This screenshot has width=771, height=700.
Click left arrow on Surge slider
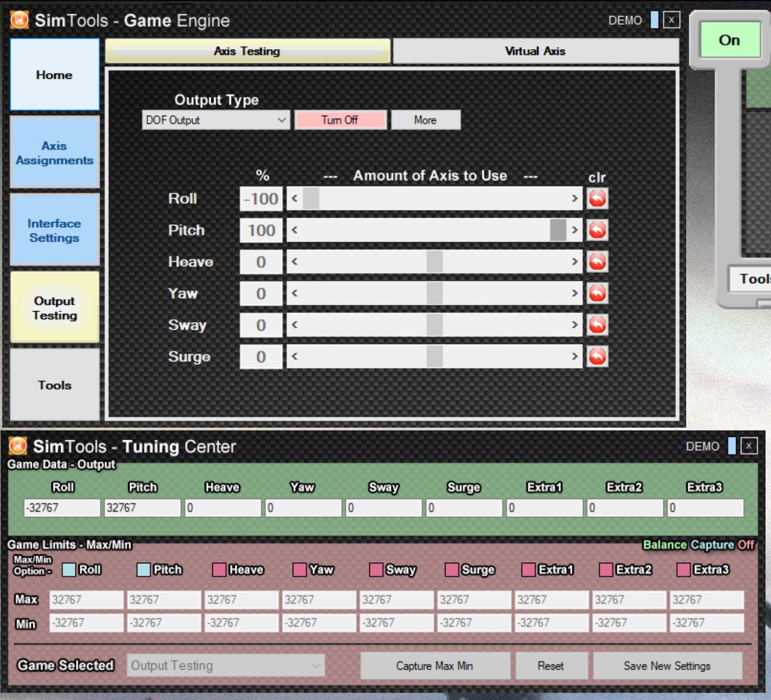click(x=294, y=357)
